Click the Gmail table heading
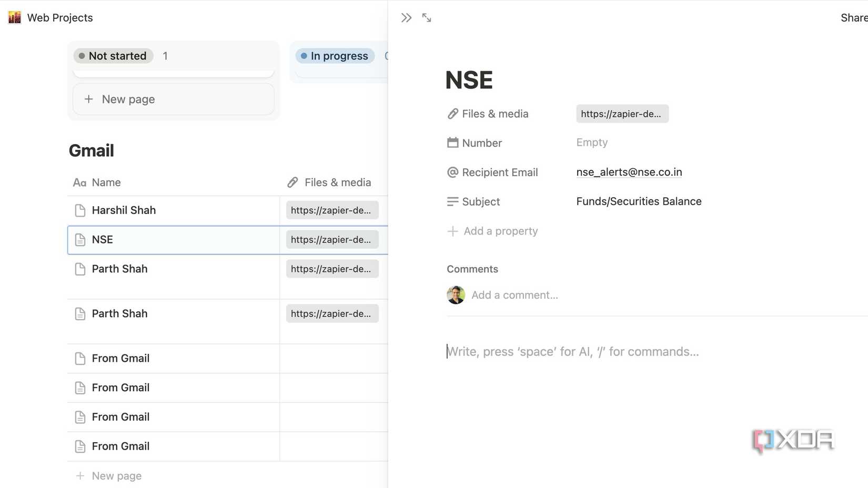The width and height of the screenshot is (868, 488). pyautogui.click(x=91, y=150)
